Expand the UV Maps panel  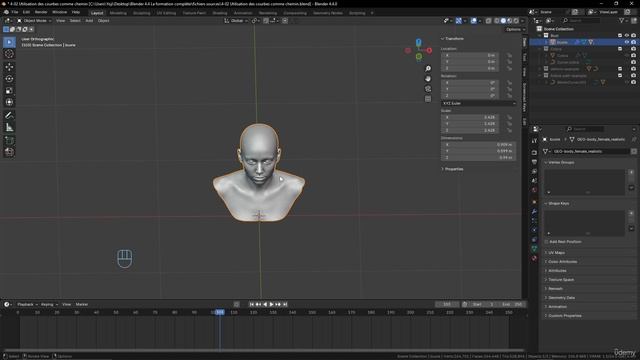pyautogui.click(x=555, y=253)
